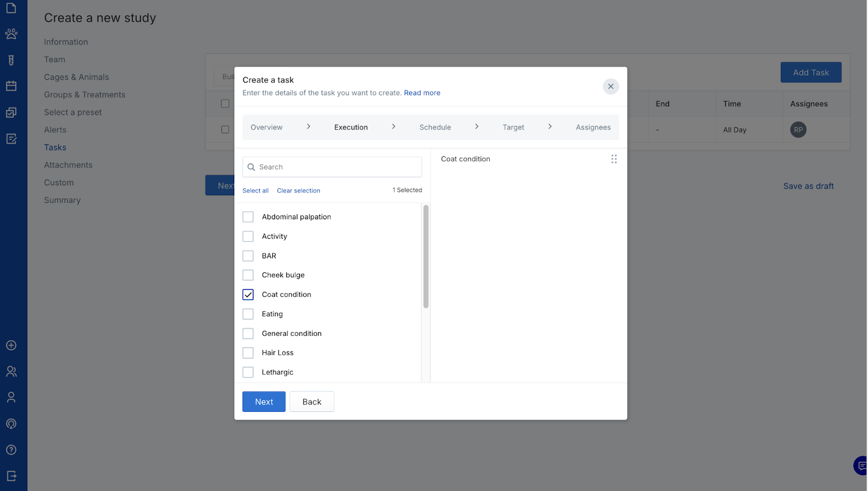Click the logout icon at sidebar bottom
Image resolution: width=868 pixels, height=491 pixels.
[x=11, y=476]
